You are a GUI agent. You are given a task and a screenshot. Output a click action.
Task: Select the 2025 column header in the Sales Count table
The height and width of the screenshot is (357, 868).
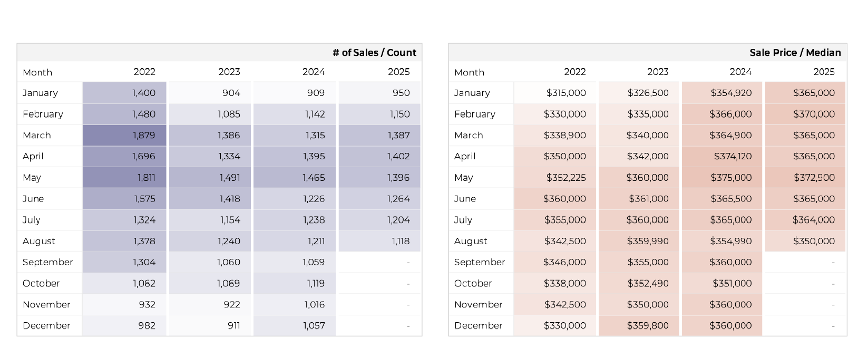click(399, 72)
